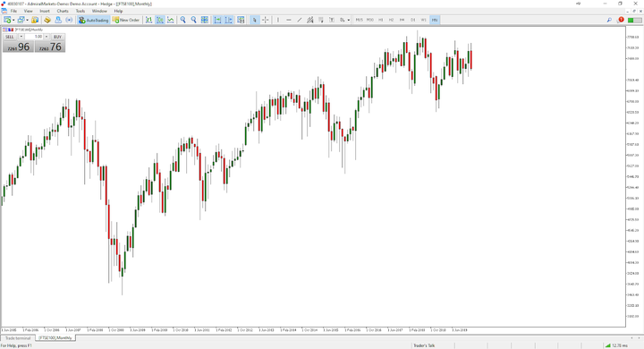Switch to M15 timeframe
Viewport: 644px width, 349px height.
click(x=360, y=20)
